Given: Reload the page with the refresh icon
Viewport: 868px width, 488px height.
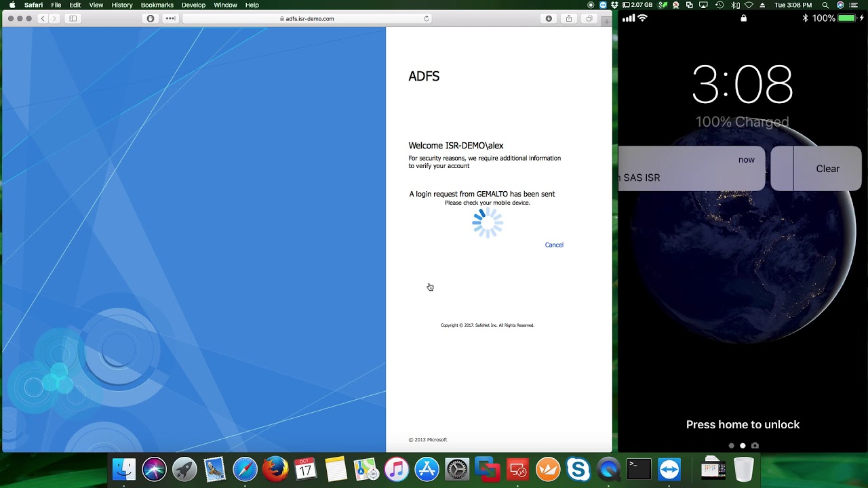Looking at the screenshot, I should point(427,18).
